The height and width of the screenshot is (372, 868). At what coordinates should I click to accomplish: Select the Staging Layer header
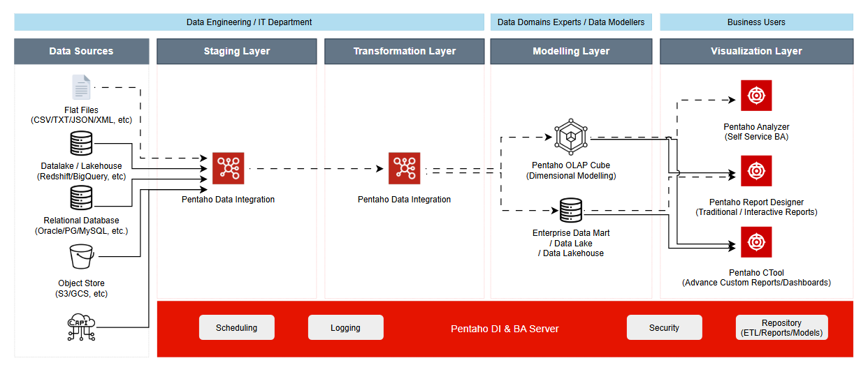point(237,51)
